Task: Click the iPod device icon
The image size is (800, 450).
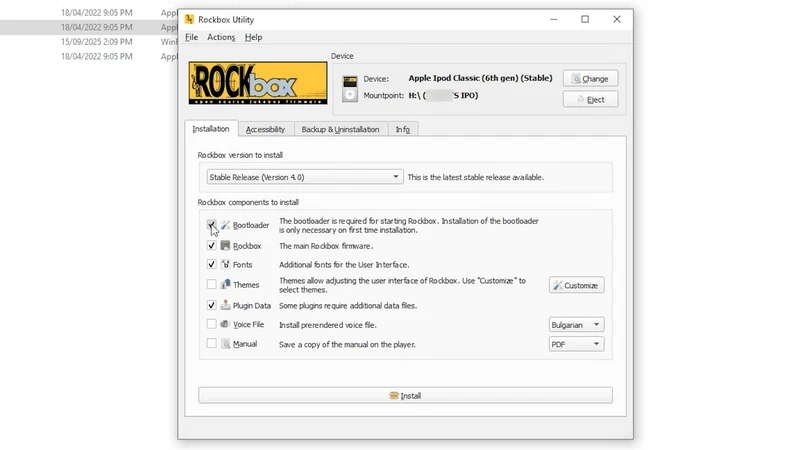Action: (x=350, y=88)
